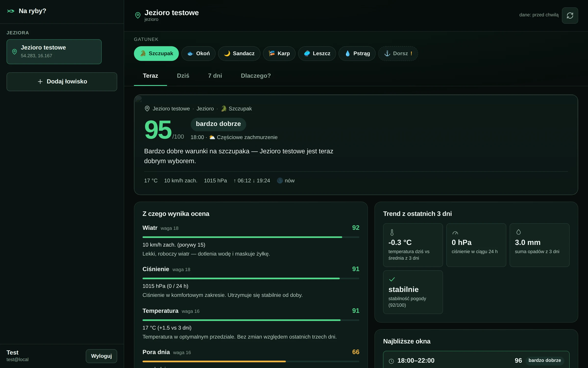Select the Karp species chip
Screen dimensions: 588x368
[279, 53]
